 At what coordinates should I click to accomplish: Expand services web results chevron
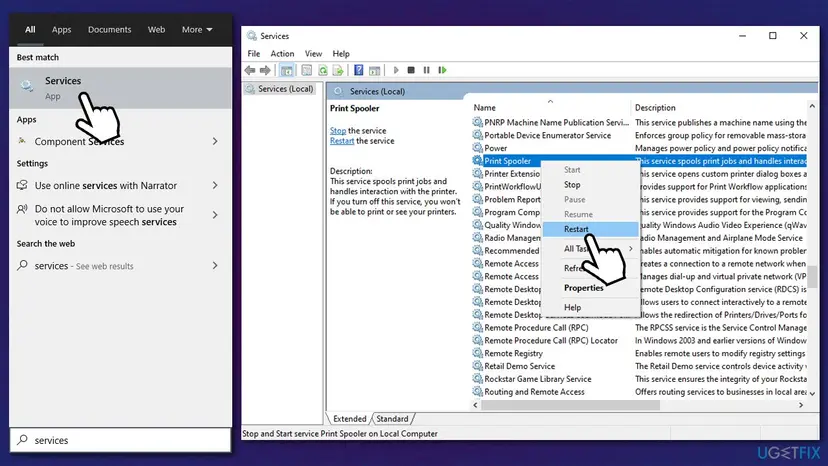pos(215,265)
